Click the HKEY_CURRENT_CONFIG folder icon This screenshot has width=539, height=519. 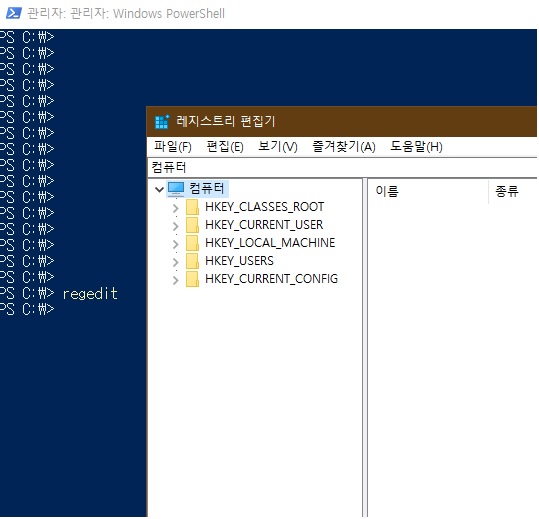pyautogui.click(x=192, y=279)
